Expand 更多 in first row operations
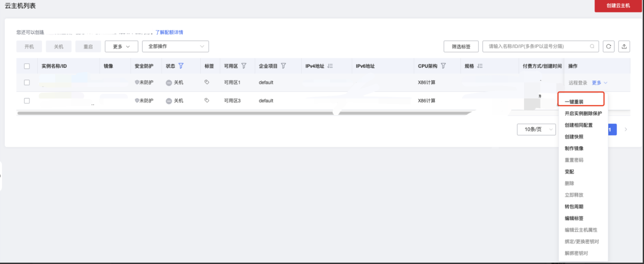 (x=600, y=83)
